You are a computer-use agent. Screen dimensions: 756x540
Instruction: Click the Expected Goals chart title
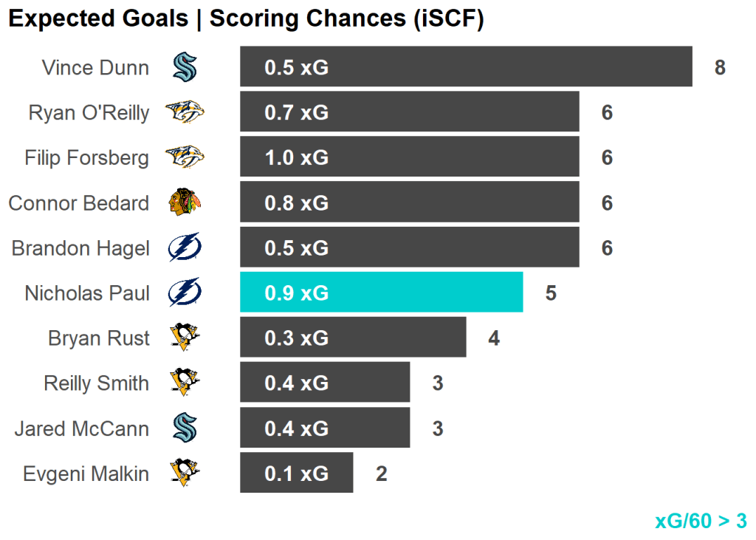pos(246,19)
